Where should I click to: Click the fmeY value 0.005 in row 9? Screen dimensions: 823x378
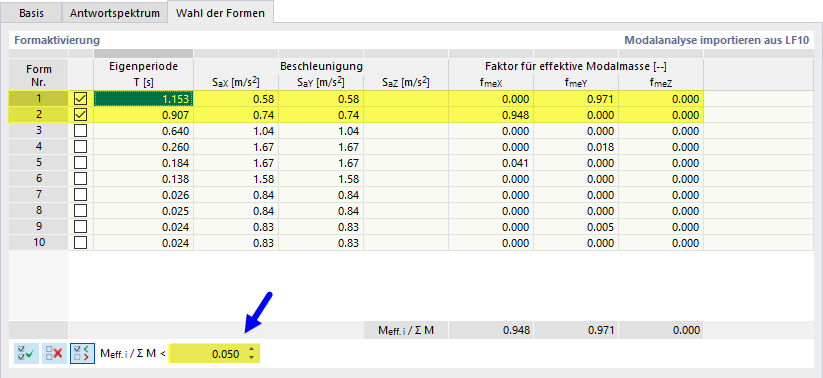576,227
